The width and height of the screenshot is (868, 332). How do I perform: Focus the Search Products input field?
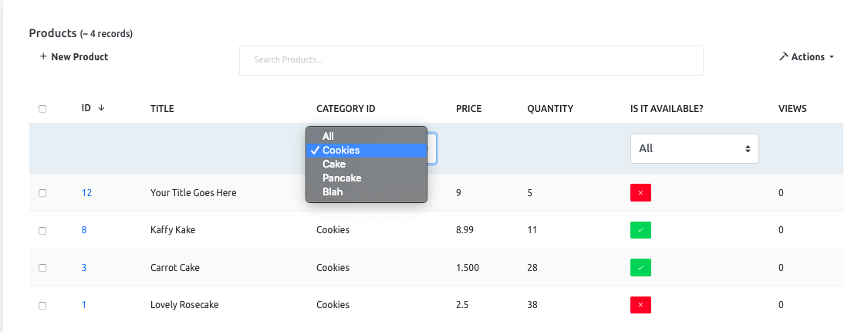point(471,60)
